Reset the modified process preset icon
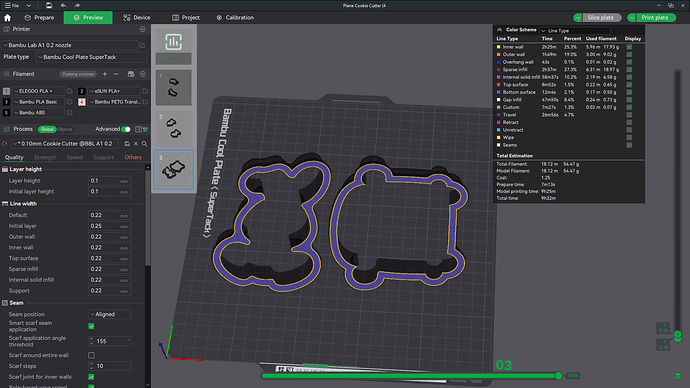The width and height of the screenshot is (690, 388). pyautogui.click(x=5, y=143)
